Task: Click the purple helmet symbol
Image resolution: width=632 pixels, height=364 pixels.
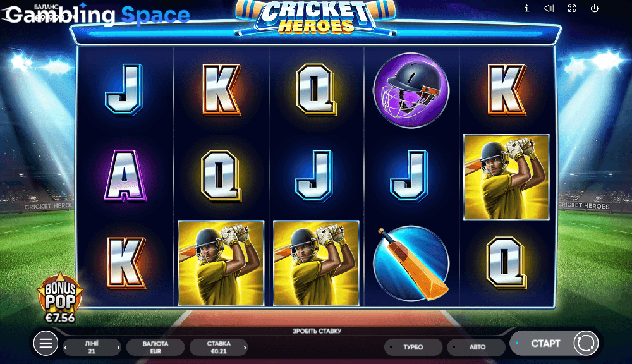Action: coord(411,90)
